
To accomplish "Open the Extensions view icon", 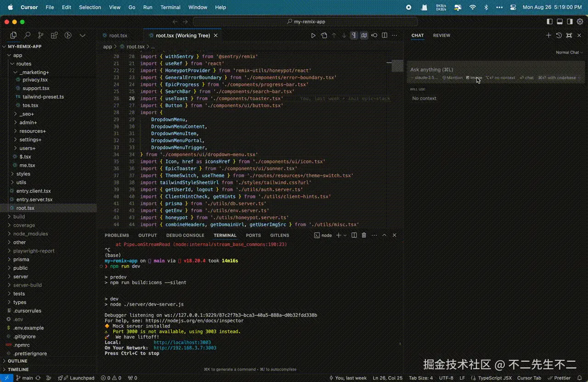I will 54,35.
